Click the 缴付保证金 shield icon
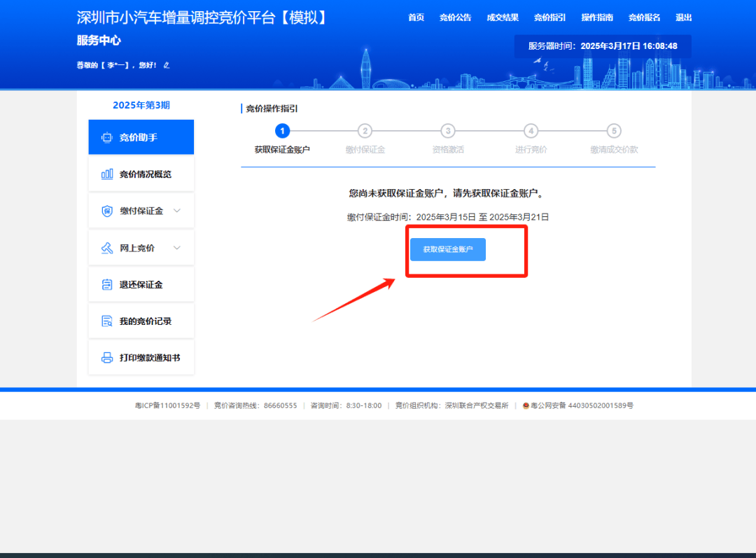Image resolution: width=756 pixels, height=558 pixels. click(x=107, y=211)
